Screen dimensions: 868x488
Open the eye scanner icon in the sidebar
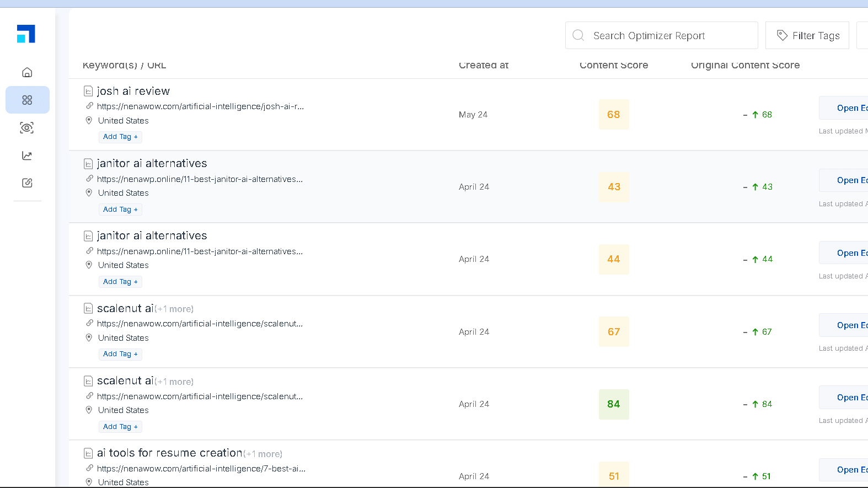click(x=27, y=128)
